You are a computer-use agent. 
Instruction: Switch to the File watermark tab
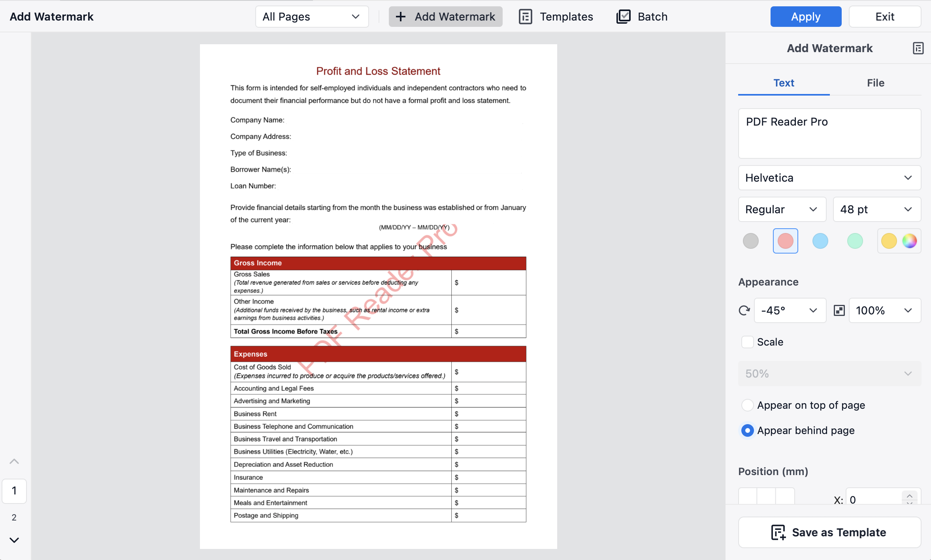point(875,83)
